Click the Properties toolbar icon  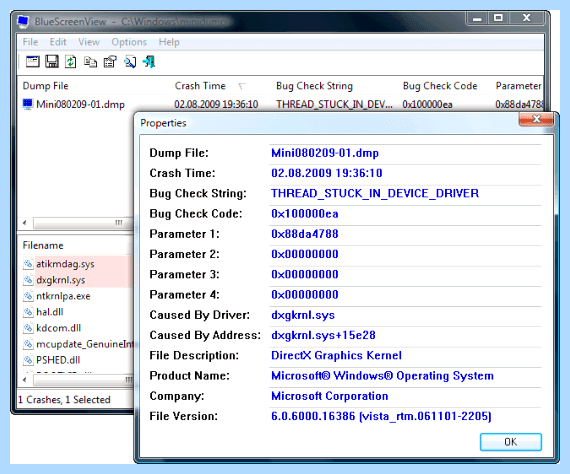click(x=110, y=61)
